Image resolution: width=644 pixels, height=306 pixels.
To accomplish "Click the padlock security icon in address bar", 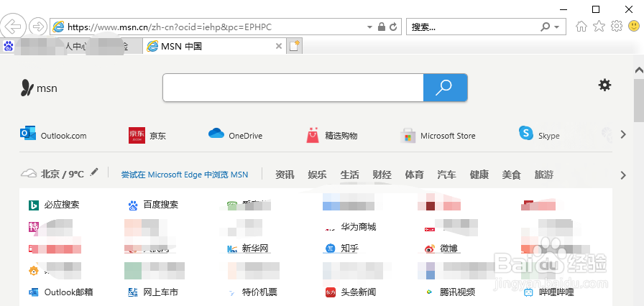I will tap(382, 27).
